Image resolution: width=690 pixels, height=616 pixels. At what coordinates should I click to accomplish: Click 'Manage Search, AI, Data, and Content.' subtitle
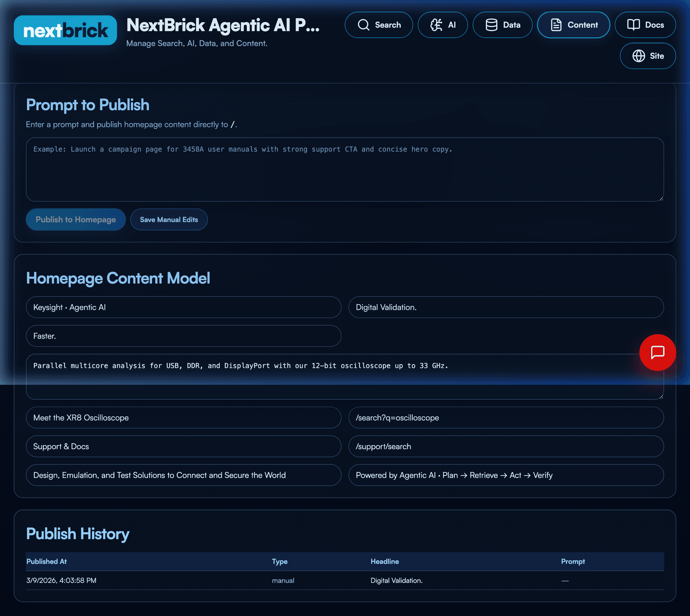pos(197,43)
